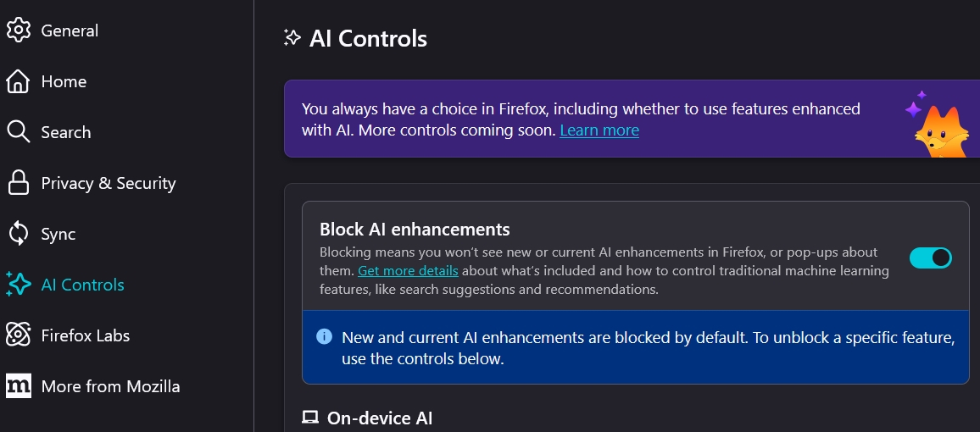The image size is (980, 432).
Task: Toggle the Block AI enhancements switch
Action: [930, 258]
